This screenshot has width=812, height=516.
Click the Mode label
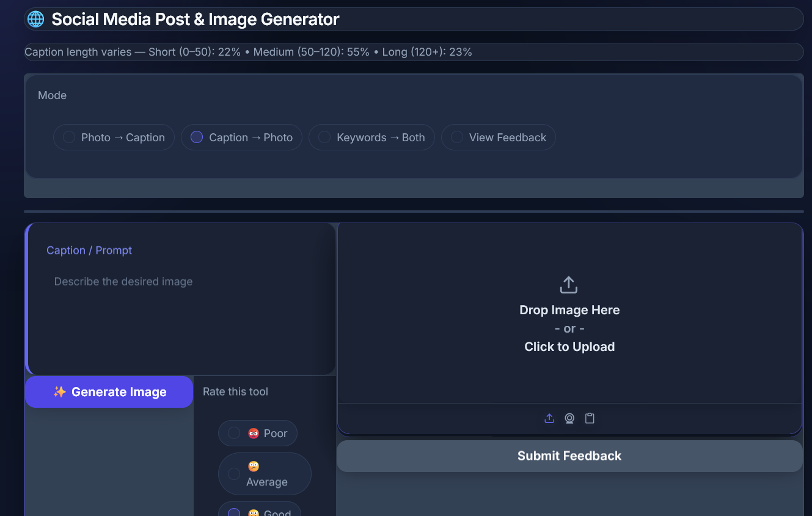[x=52, y=95]
